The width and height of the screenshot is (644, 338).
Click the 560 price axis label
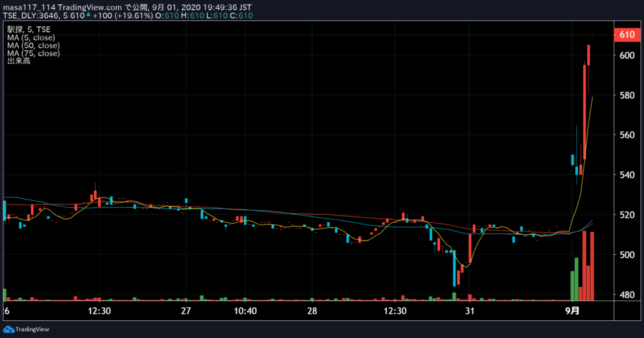point(627,135)
